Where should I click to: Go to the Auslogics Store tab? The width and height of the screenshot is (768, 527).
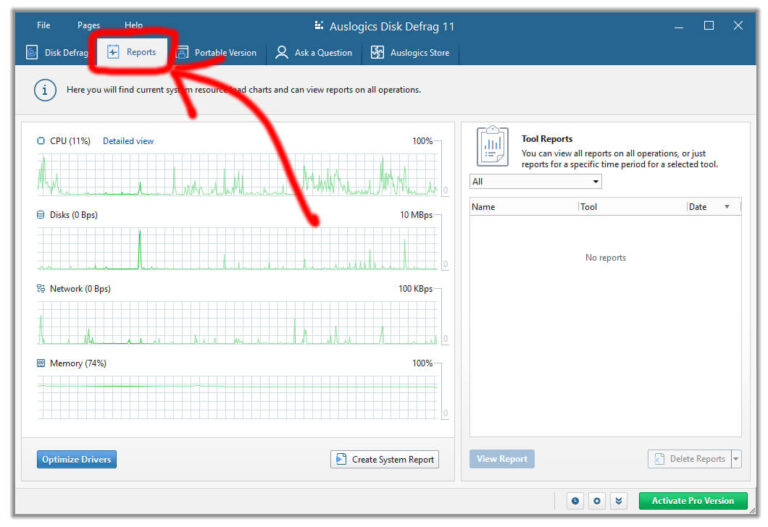pos(410,52)
